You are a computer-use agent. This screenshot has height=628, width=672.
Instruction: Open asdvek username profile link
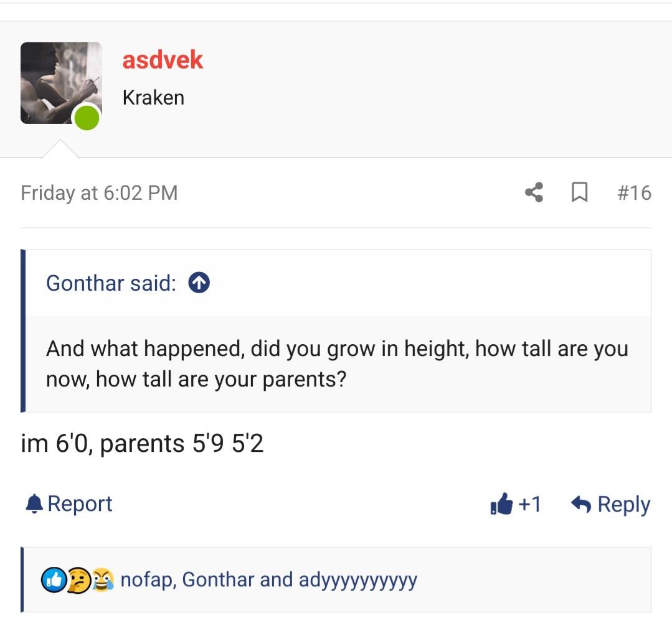pos(163,60)
